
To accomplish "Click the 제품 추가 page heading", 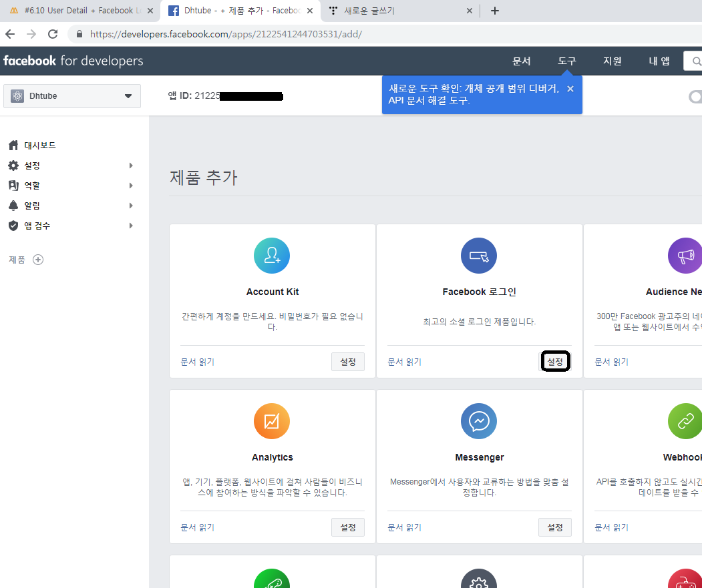I will [x=203, y=178].
